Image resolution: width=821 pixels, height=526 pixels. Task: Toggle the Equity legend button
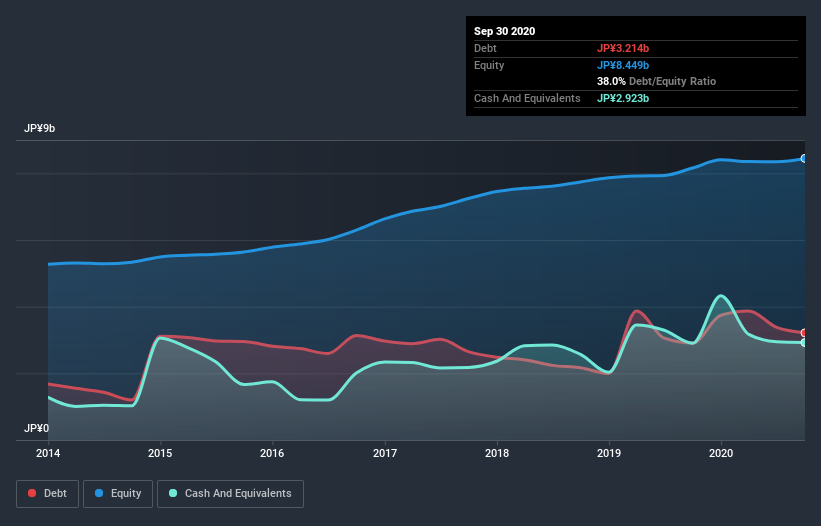[x=118, y=494]
